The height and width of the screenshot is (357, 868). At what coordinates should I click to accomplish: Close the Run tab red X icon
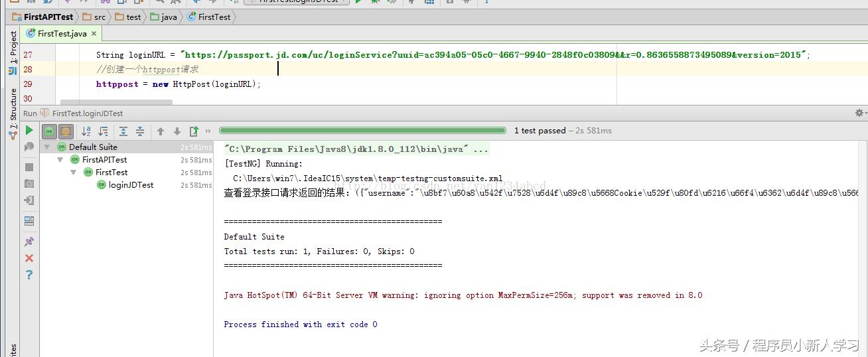pyautogui.click(x=29, y=258)
